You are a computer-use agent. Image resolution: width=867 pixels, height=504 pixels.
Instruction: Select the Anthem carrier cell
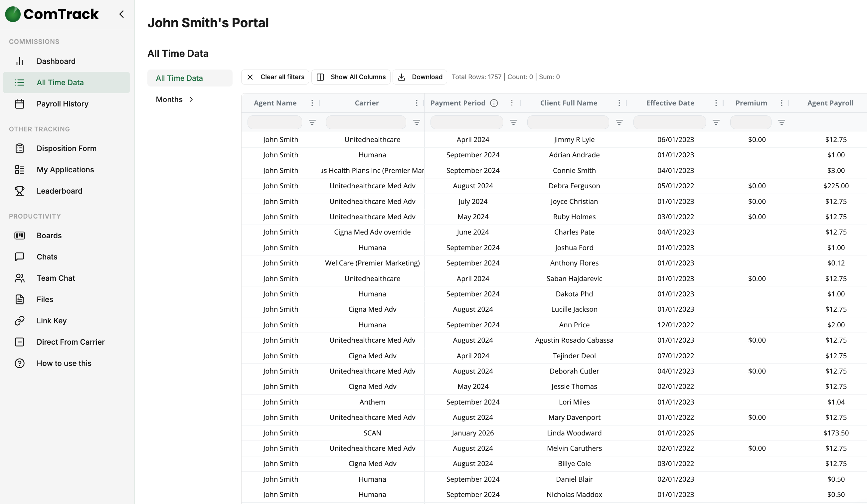pyautogui.click(x=372, y=402)
